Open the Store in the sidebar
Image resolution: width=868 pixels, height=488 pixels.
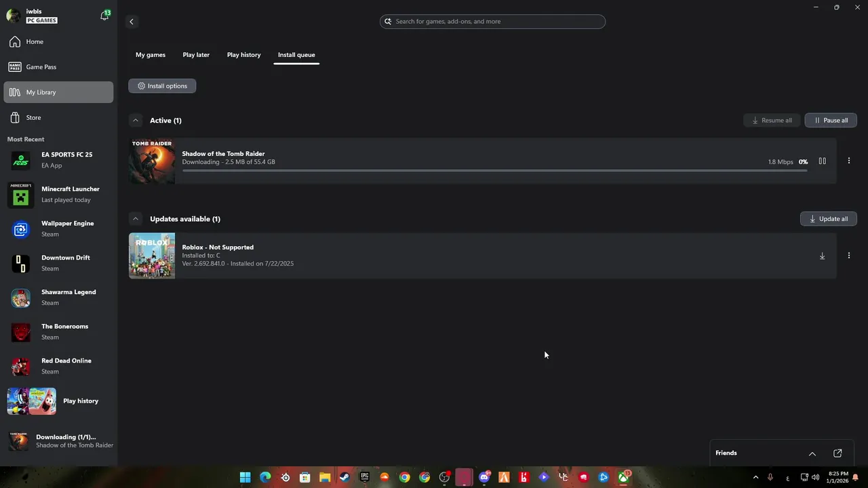(x=58, y=117)
